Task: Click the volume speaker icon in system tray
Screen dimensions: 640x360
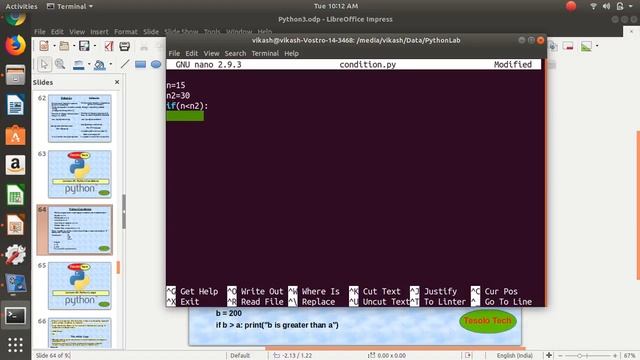Action: click(607, 6)
